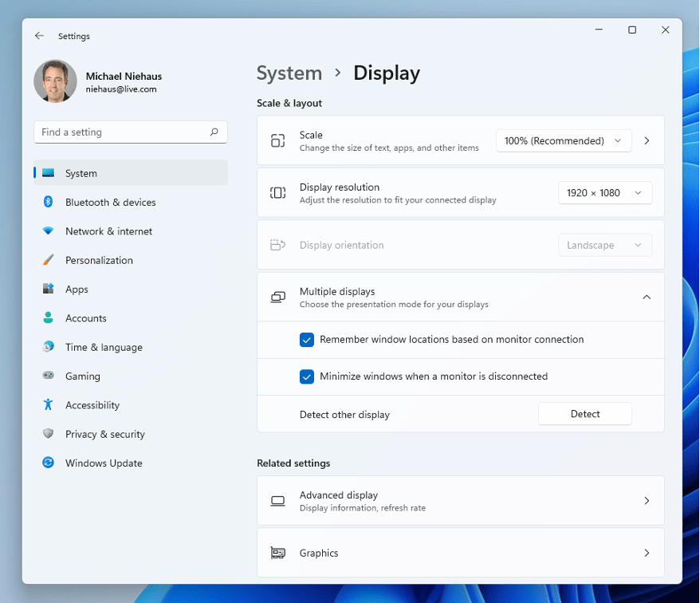The height and width of the screenshot is (603, 700).
Task: Click the Gaming controller icon
Action: click(49, 376)
